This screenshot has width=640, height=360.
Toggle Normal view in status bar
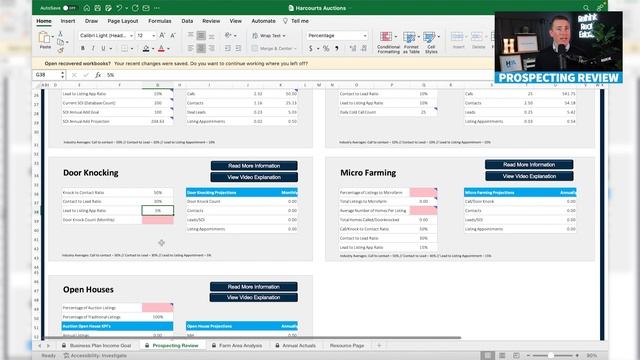click(487, 356)
